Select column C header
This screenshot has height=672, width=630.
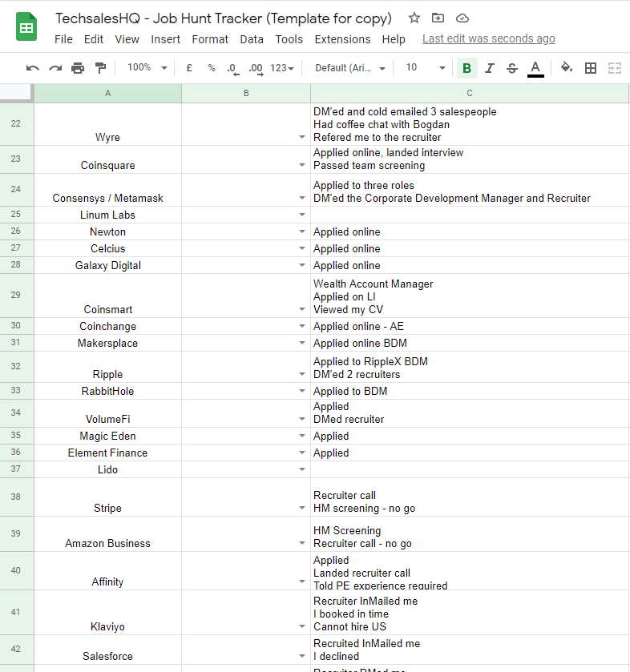(470, 93)
